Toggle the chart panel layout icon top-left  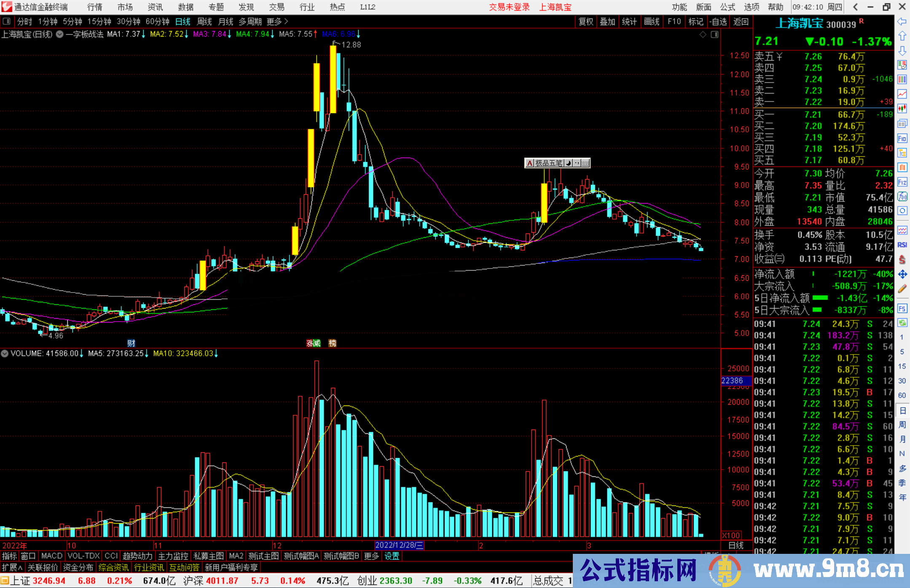[x=6, y=21]
